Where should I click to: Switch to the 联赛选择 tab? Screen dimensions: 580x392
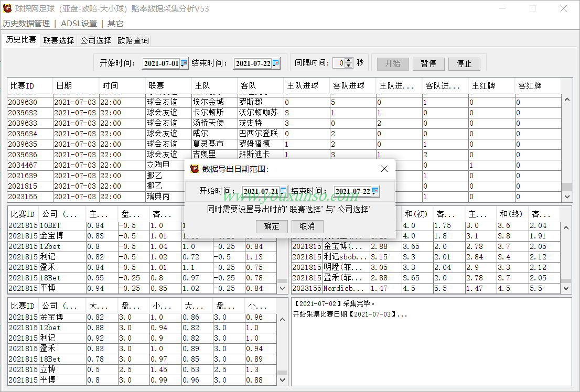point(58,40)
